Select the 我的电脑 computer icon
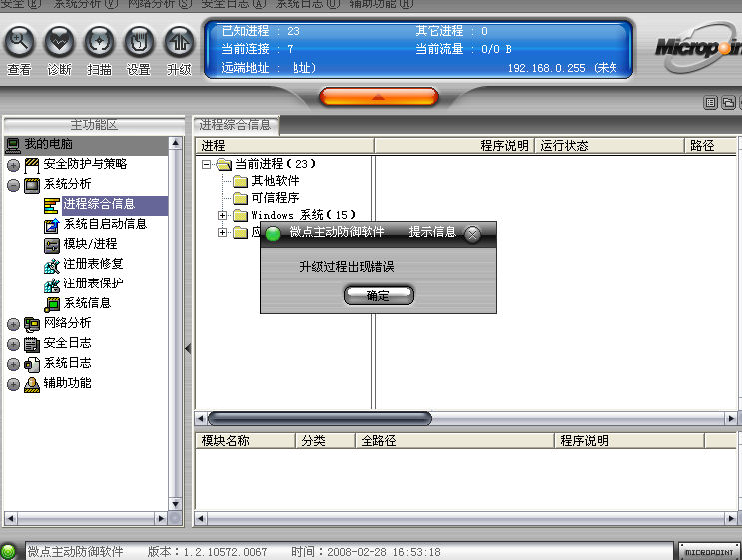The image size is (742, 560). point(13,145)
